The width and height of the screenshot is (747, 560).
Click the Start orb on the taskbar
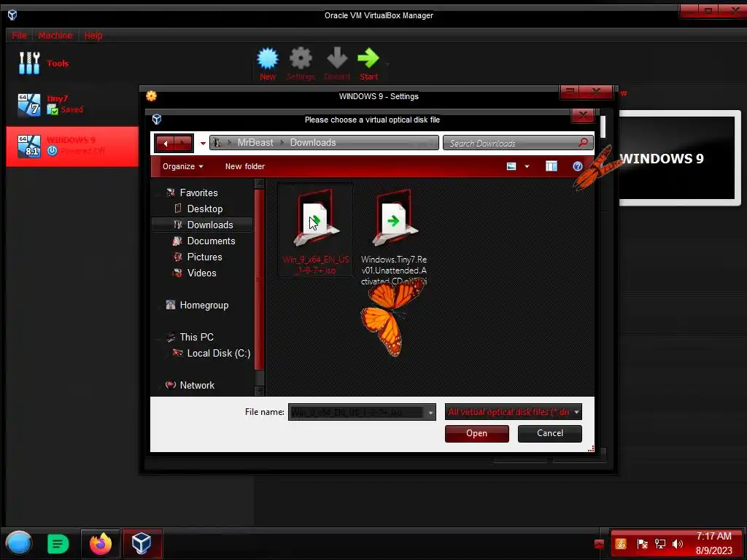(19, 542)
